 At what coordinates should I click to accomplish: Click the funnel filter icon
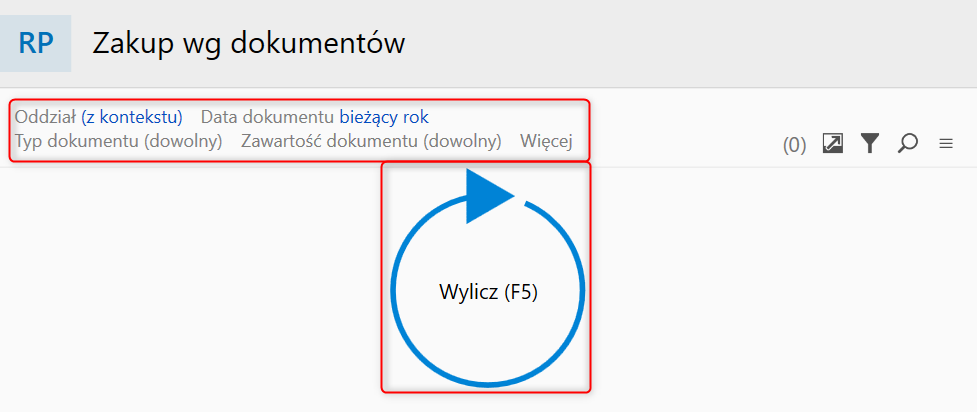pyautogui.click(x=870, y=144)
